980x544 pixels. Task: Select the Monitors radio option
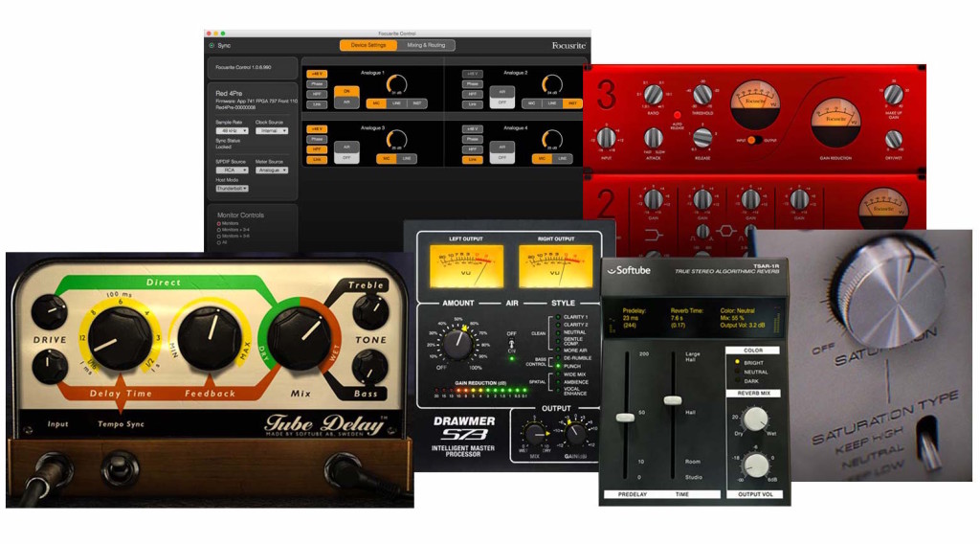[x=219, y=223]
